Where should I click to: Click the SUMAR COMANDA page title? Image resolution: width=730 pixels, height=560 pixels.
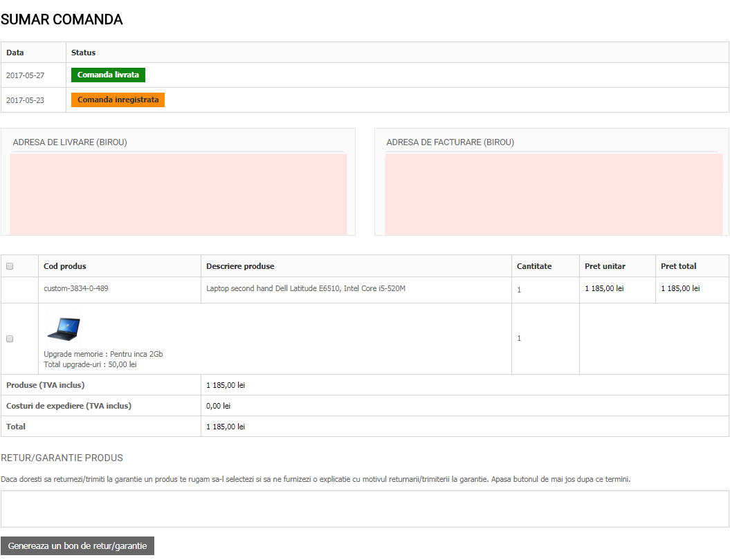[x=62, y=19]
